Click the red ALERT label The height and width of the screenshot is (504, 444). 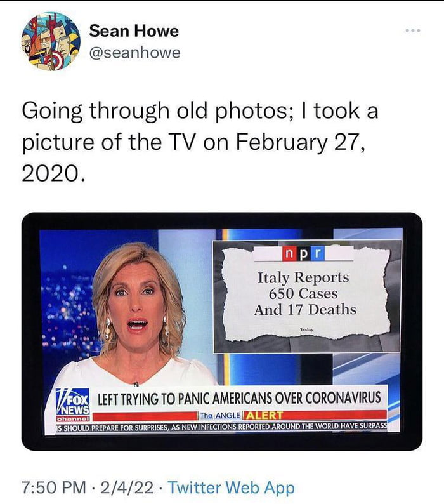click(264, 415)
